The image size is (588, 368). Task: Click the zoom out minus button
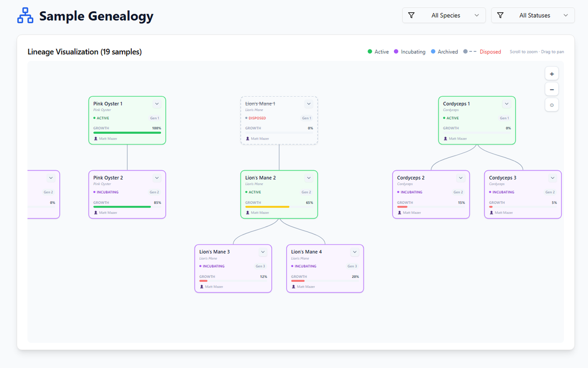click(552, 90)
